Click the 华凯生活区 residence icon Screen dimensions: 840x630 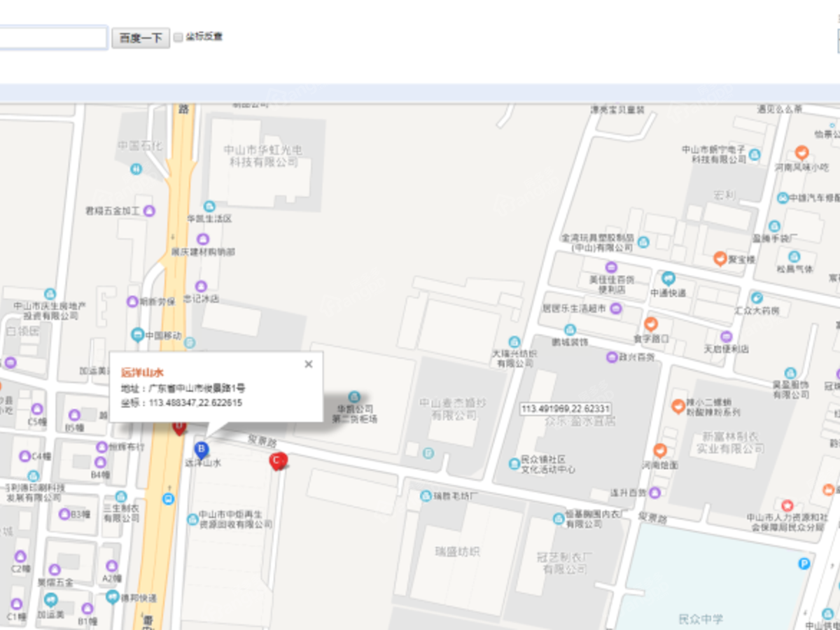click(209, 206)
